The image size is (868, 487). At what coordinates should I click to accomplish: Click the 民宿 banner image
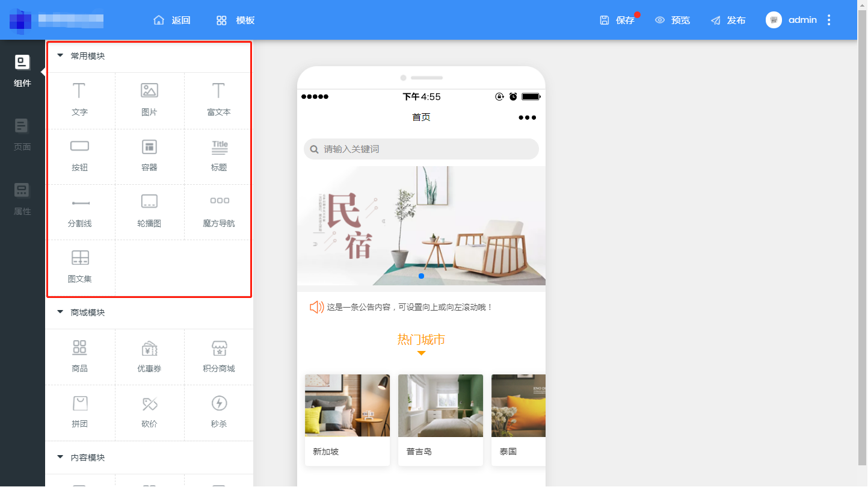[x=421, y=226]
